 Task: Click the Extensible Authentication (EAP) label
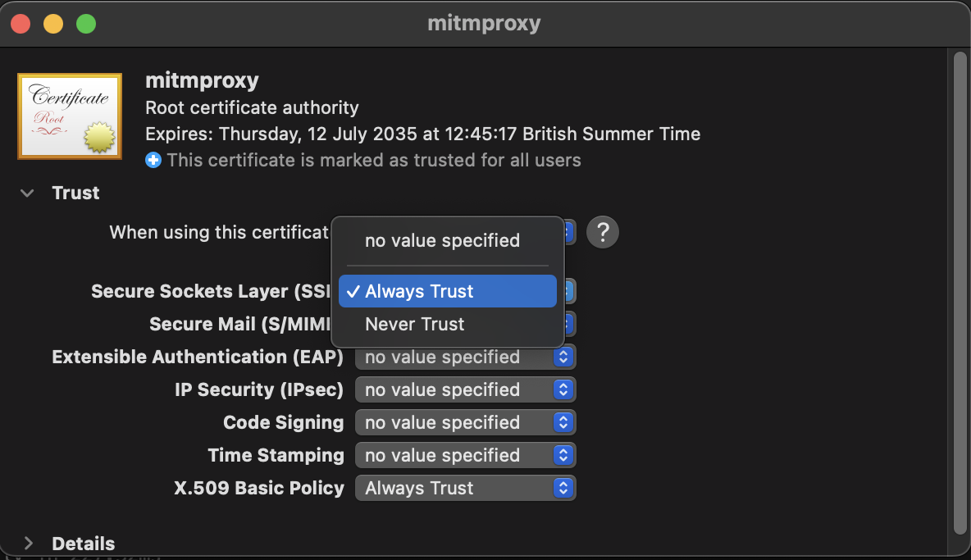tap(198, 357)
